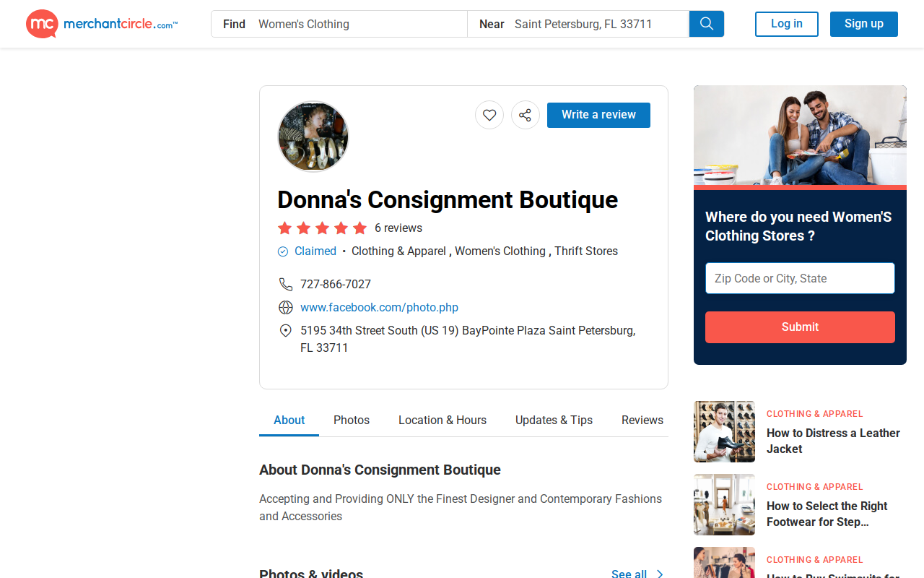Click the Donna's Consignment Boutique title
The image size is (924, 578).
(448, 199)
